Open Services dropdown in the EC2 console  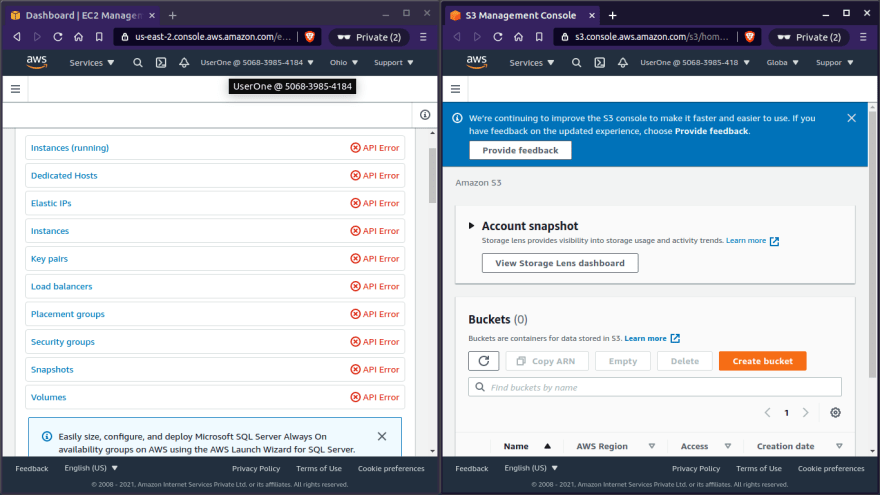pos(91,63)
